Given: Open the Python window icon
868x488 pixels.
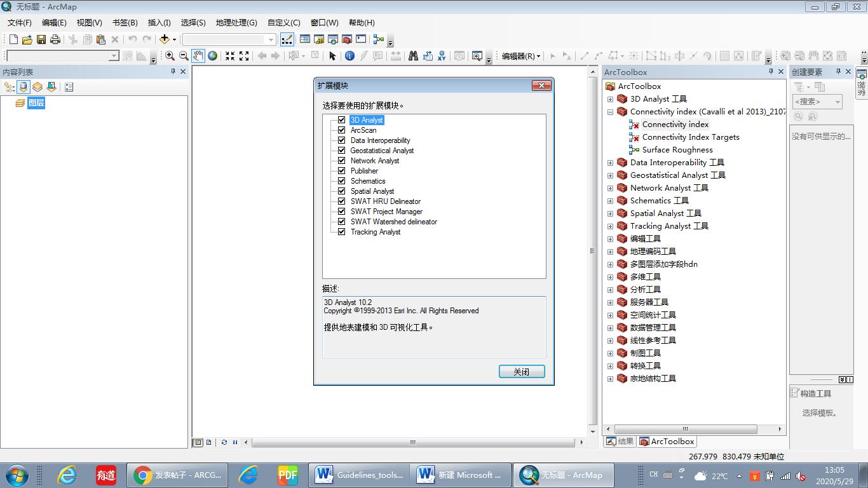Looking at the screenshot, I should [361, 39].
